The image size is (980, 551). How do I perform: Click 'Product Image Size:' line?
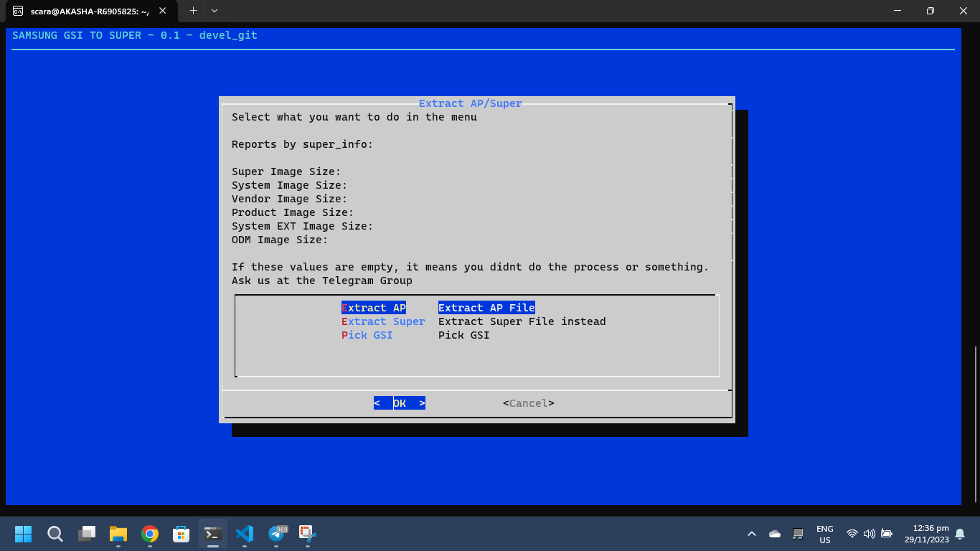pyautogui.click(x=293, y=212)
